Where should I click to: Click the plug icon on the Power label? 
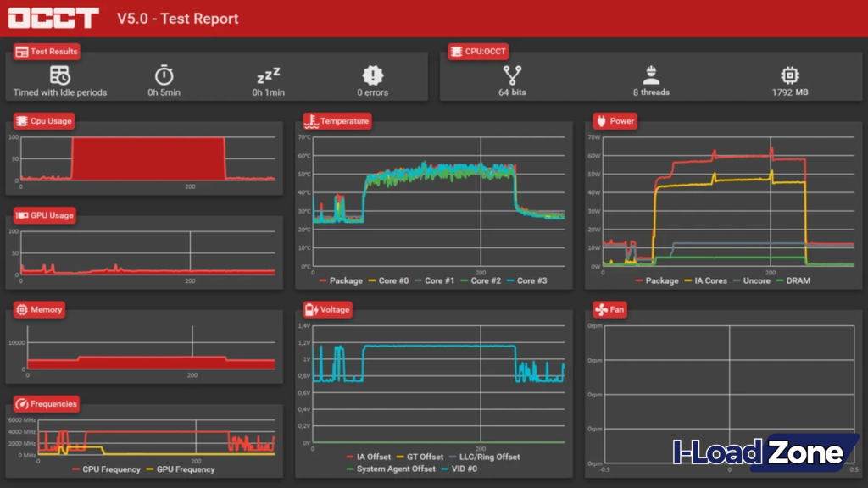(601, 121)
